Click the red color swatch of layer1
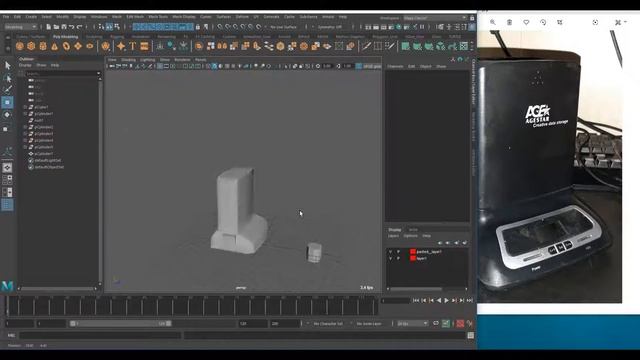The height and width of the screenshot is (360, 640). (413, 258)
